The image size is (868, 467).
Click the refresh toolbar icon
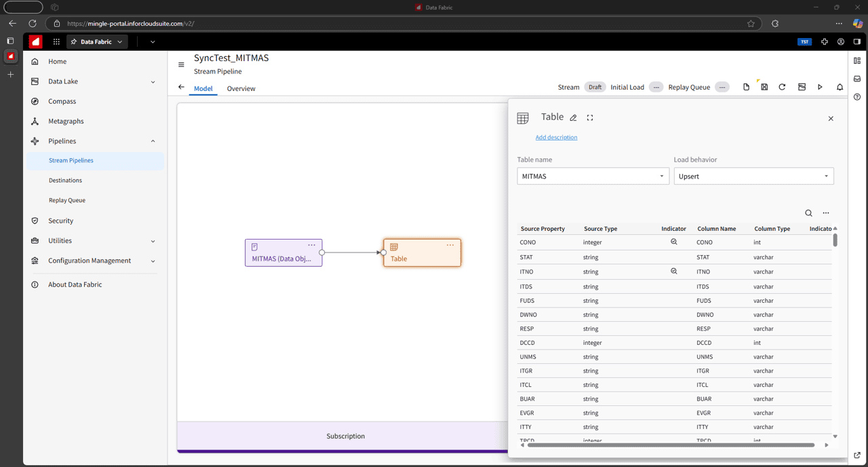(x=782, y=87)
